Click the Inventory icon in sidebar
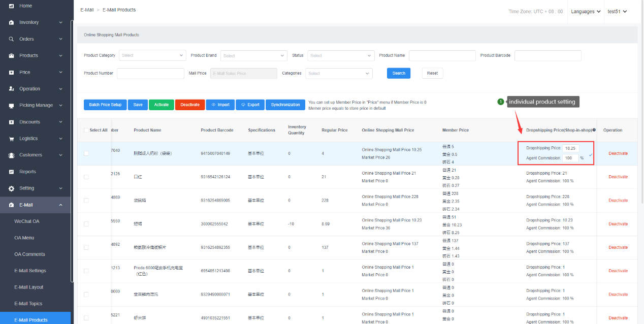 [x=11, y=22]
